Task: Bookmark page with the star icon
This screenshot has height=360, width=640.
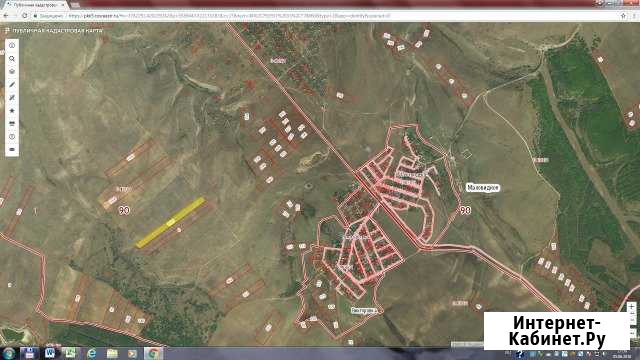Action: [623, 16]
